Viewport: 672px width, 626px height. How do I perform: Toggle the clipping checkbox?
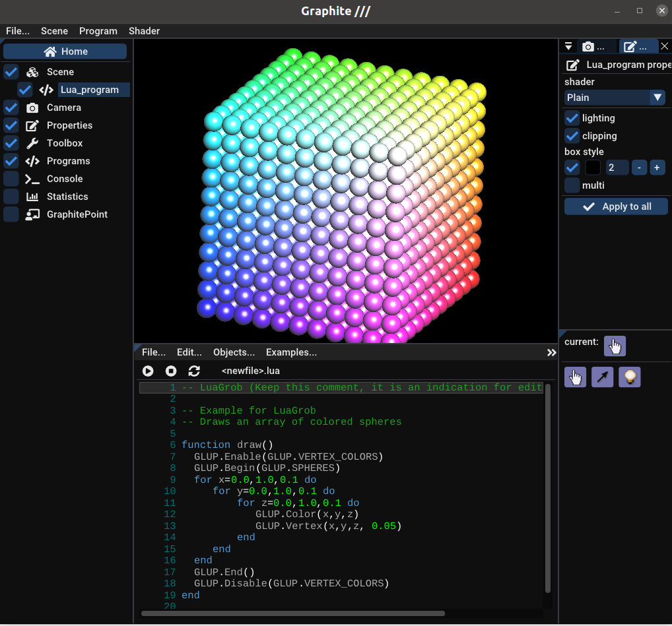click(572, 136)
